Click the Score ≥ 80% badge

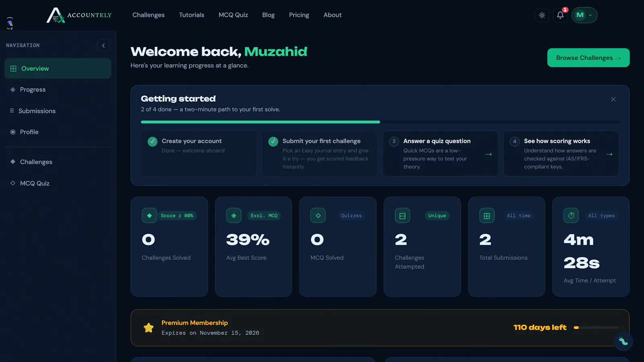[x=177, y=216]
